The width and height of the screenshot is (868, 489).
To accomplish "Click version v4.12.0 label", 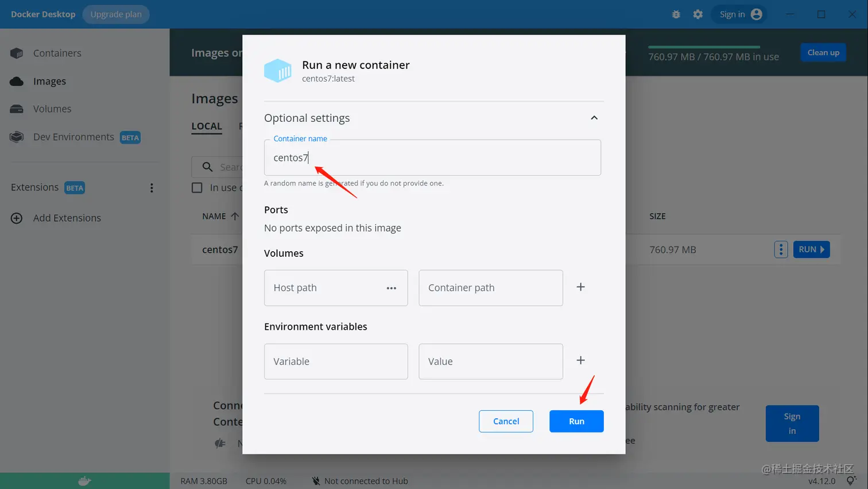I will [822, 481].
